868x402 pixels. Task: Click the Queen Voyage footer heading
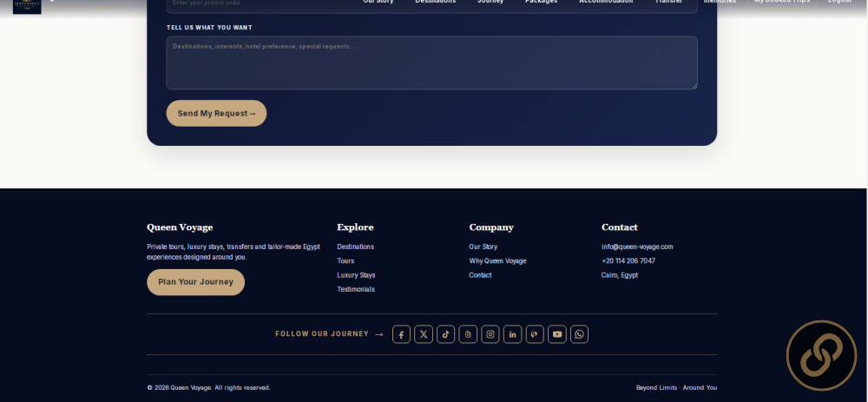point(180,227)
